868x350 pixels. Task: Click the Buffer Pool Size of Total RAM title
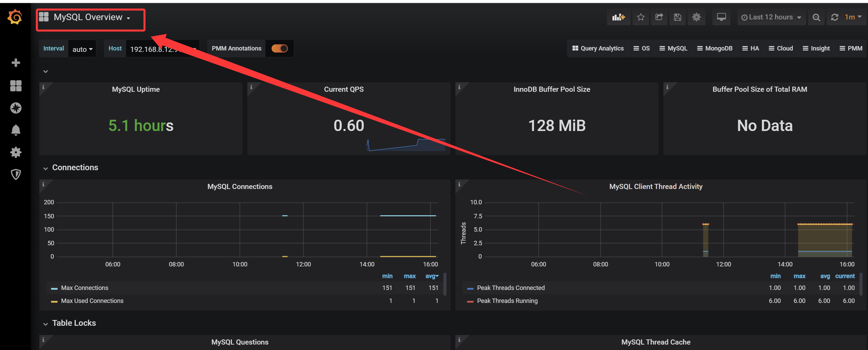click(x=760, y=89)
